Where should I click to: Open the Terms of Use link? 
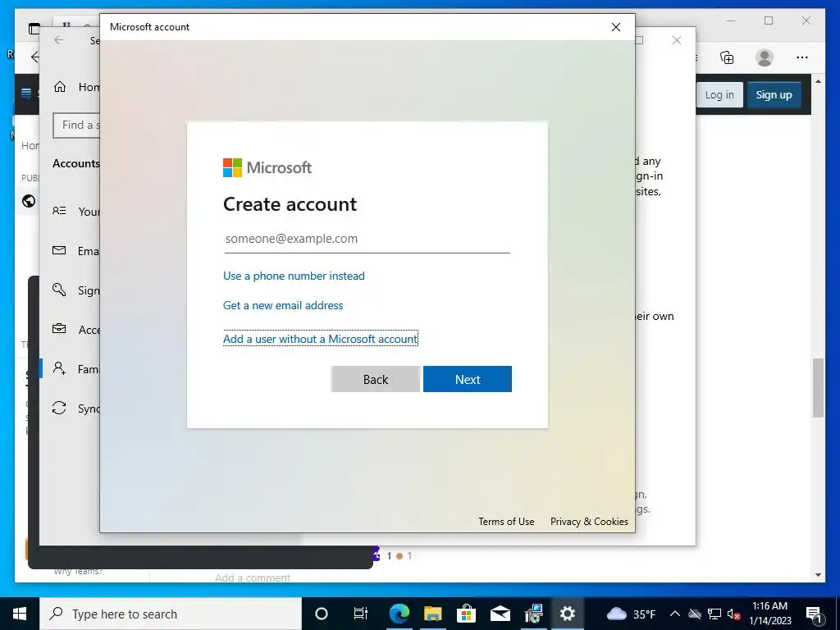[506, 521]
